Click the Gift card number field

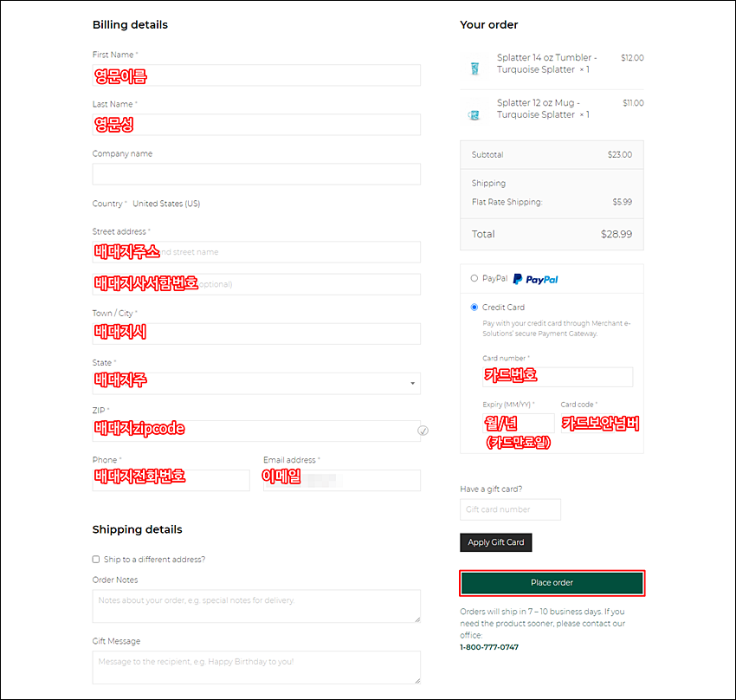pyautogui.click(x=510, y=509)
